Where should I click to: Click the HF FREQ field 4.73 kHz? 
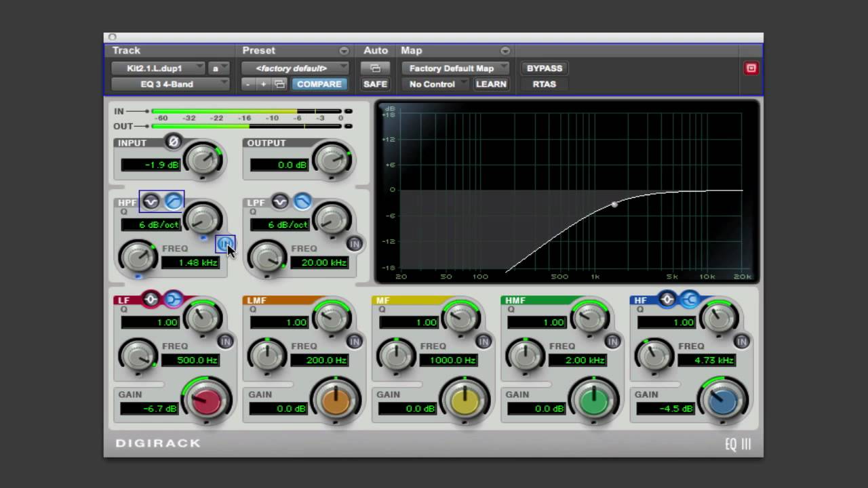click(x=706, y=360)
